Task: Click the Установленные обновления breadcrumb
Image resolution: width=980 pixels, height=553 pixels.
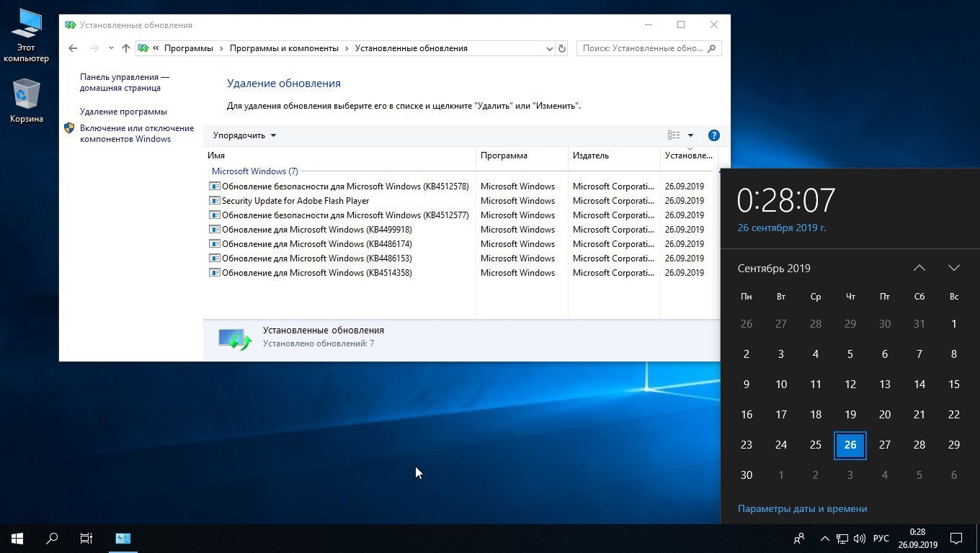Action: [411, 48]
